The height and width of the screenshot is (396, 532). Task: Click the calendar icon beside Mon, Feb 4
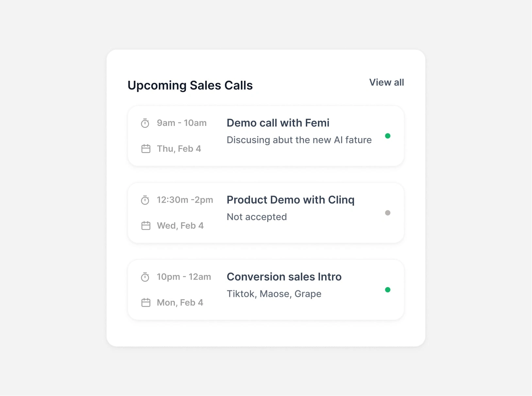146,302
